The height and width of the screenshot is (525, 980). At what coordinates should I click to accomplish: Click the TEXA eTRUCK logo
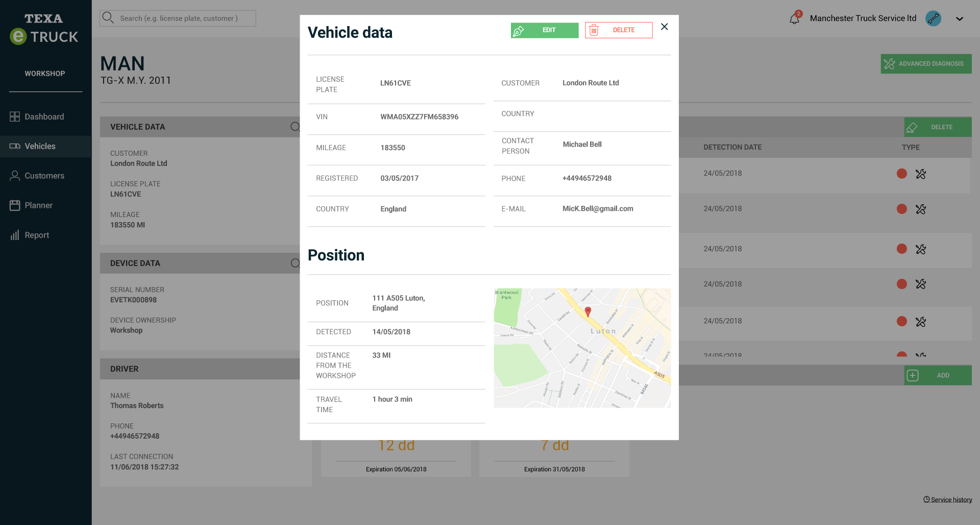point(44,29)
